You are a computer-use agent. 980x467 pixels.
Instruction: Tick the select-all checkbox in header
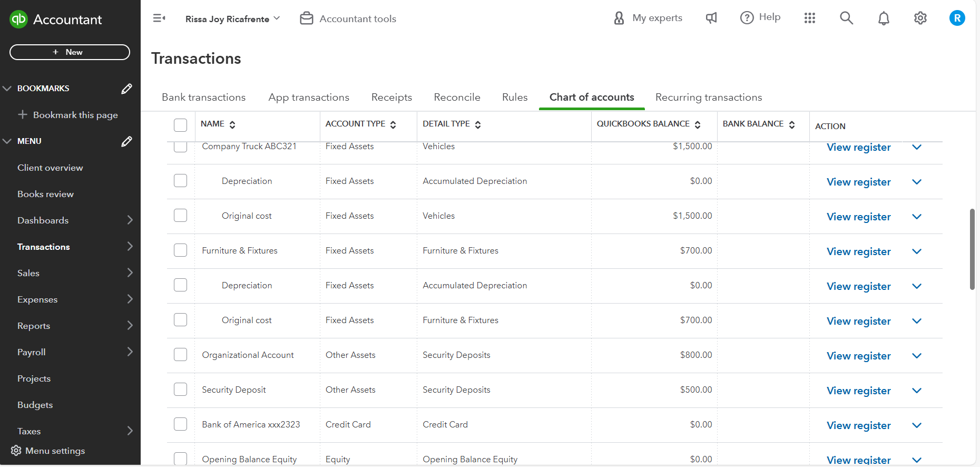click(x=181, y=125)
